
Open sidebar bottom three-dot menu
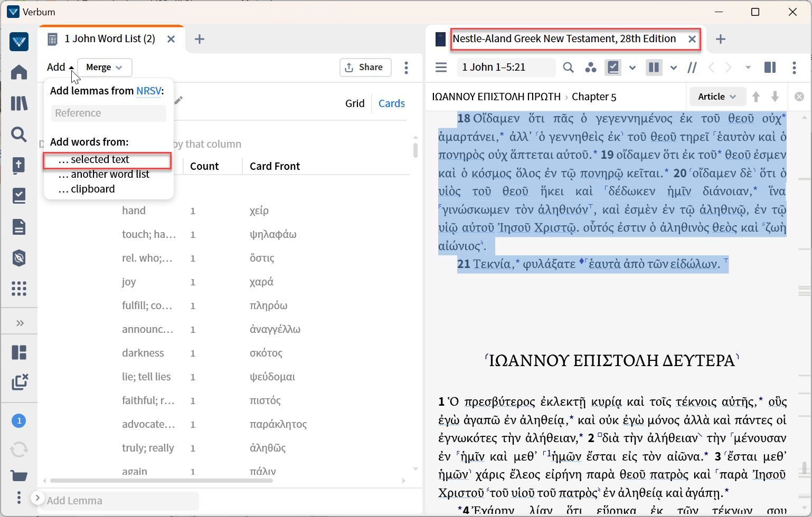pyautogui.click(x=19, y=497)
